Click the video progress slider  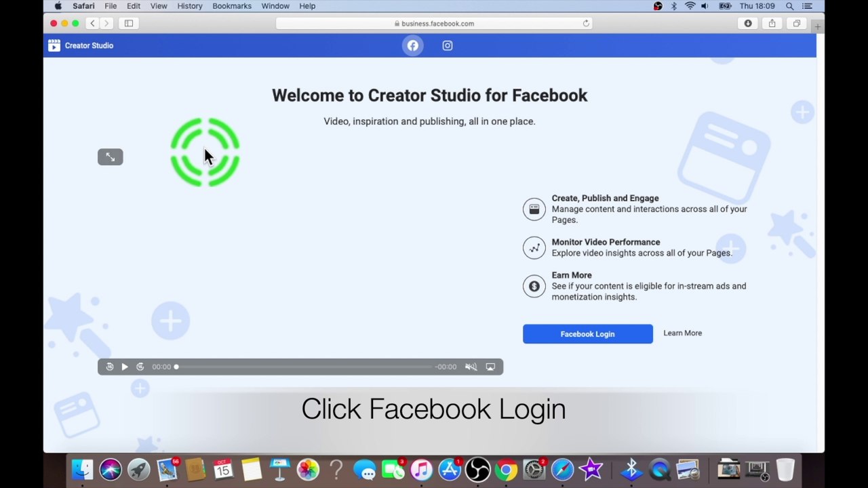(304, 367)
